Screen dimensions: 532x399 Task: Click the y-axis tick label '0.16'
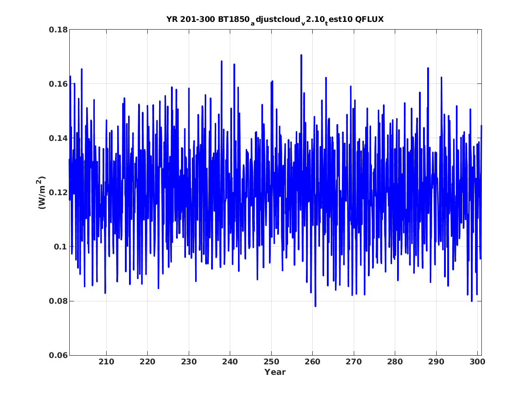coord(58,84)
